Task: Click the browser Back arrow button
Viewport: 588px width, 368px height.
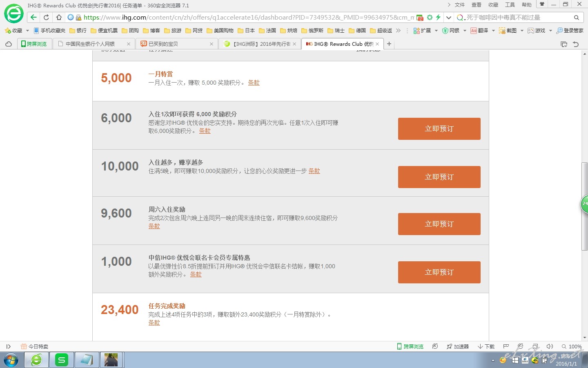Action: pos(33,17)
